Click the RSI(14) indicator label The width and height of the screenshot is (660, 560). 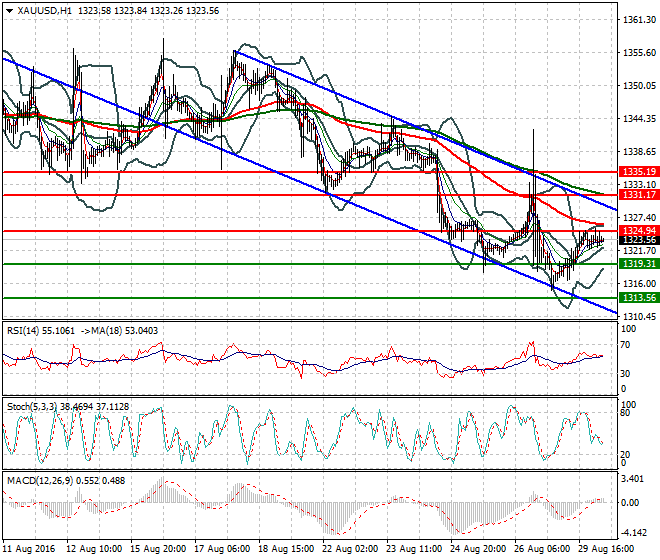pos(24,331)
